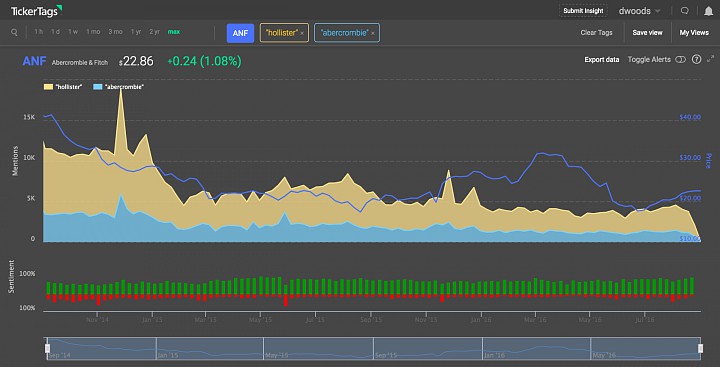Viewport: 720px width, 367px height.
Task: Click the search magnifier icon
Action: [x=14, y=32]
